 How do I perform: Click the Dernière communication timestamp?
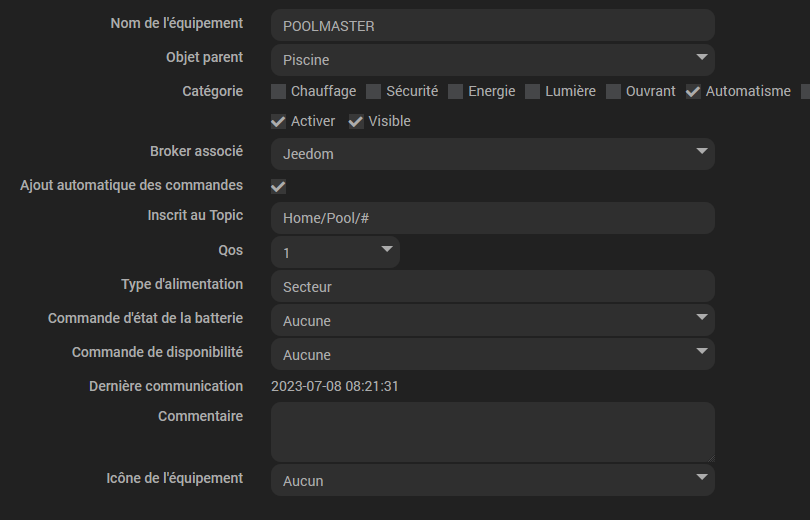(335, 386)
